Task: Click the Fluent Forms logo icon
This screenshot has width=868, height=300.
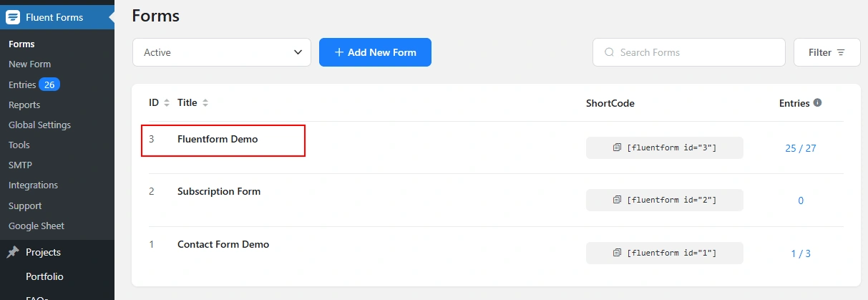Action: [x=13, y=17]
